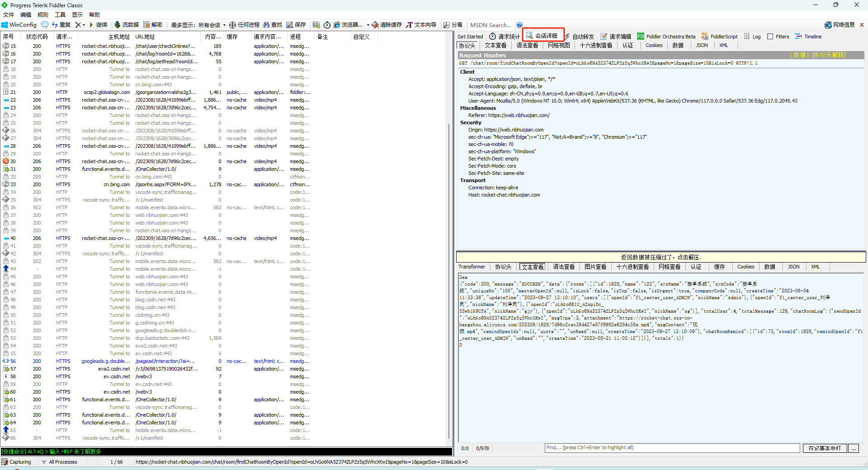
Task: Open 最多显示 所有会话 dropdown
Action: 198,25
